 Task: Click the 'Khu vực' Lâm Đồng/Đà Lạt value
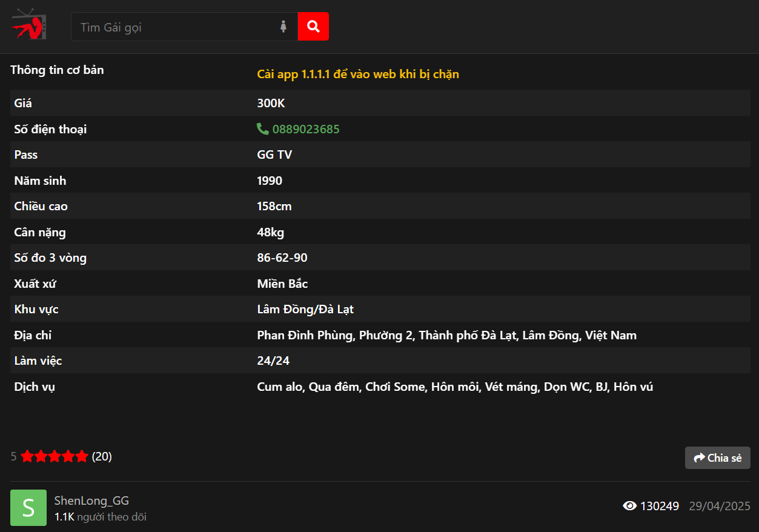[x=305, y=310]
